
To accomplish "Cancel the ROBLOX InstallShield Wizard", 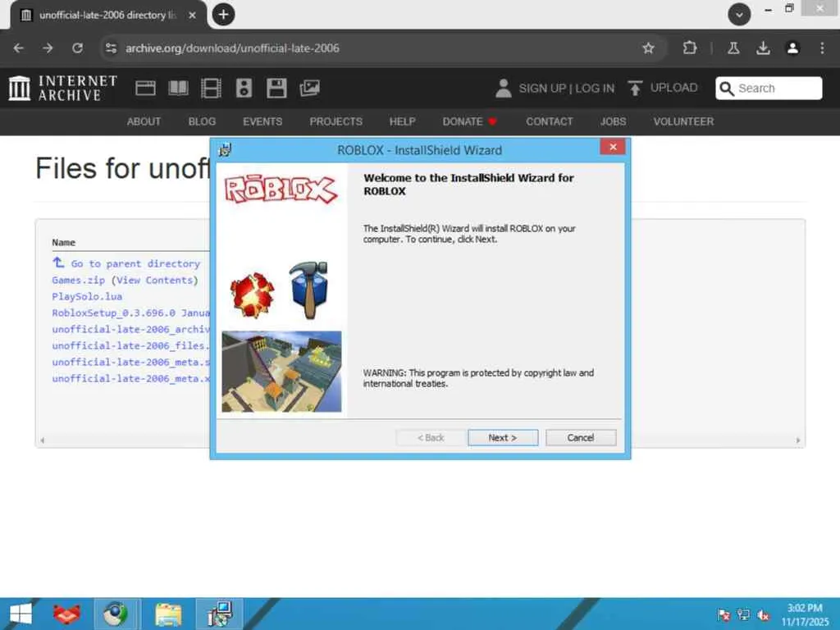I will [x=581, y=438].
